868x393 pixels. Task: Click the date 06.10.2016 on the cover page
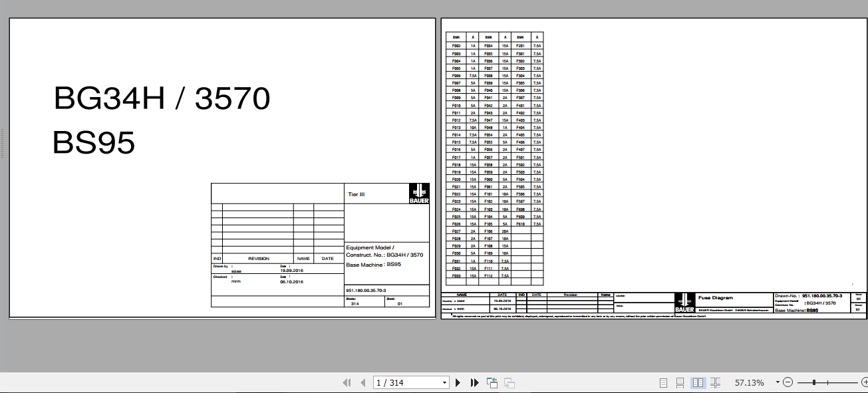pyautogui.click(x=291, y=281)
